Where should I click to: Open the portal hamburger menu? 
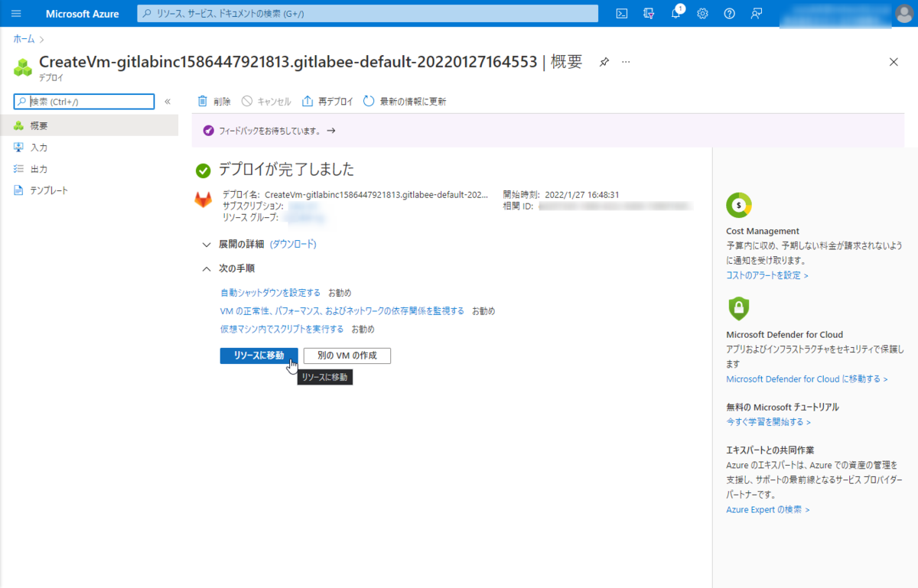15,13
